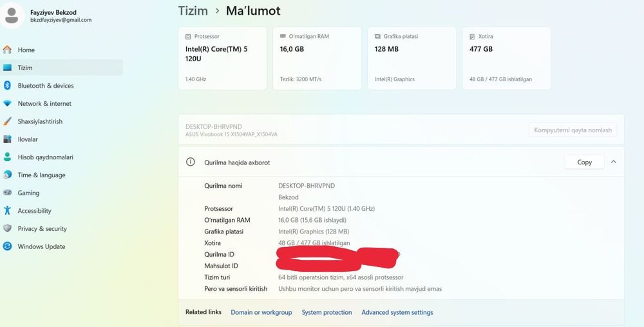
Task: Open Advanced system settings link
Action: pos(397,312)
